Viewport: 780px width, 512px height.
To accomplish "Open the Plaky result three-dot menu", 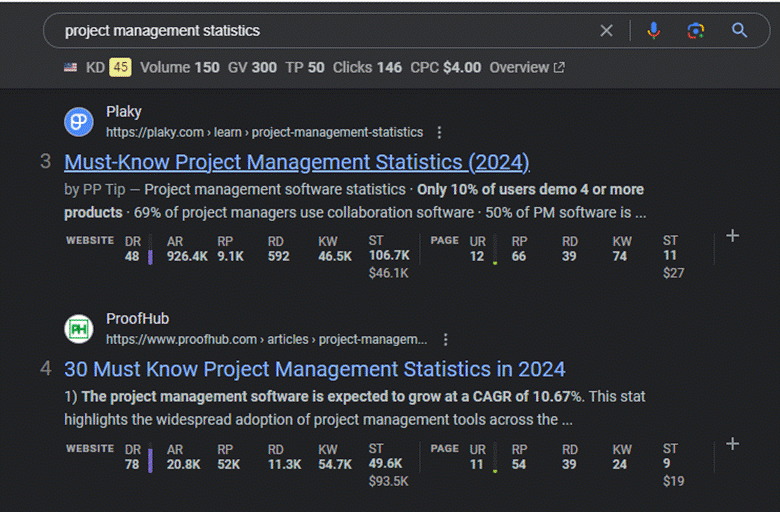I will pyautogui.click(x=439, y=132).
